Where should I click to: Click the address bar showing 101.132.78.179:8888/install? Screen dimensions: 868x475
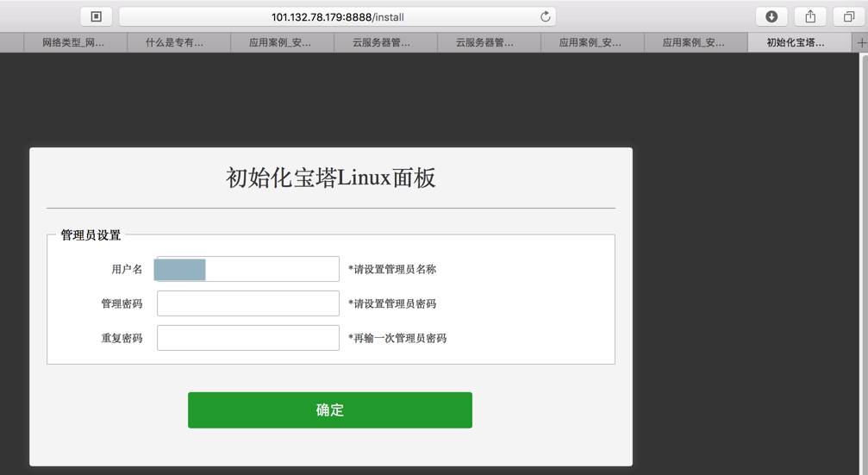[x=338, y=16]
